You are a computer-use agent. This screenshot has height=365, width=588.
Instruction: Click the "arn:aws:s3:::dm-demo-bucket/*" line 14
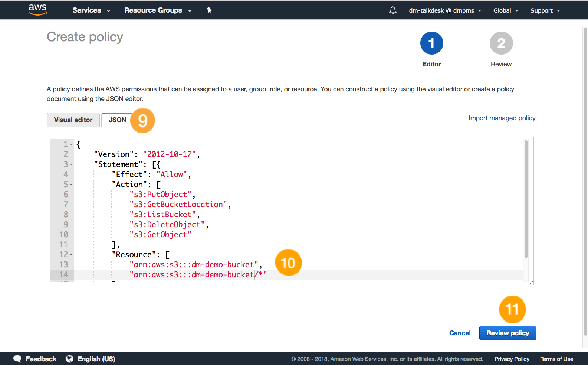[x=198, y=275]
